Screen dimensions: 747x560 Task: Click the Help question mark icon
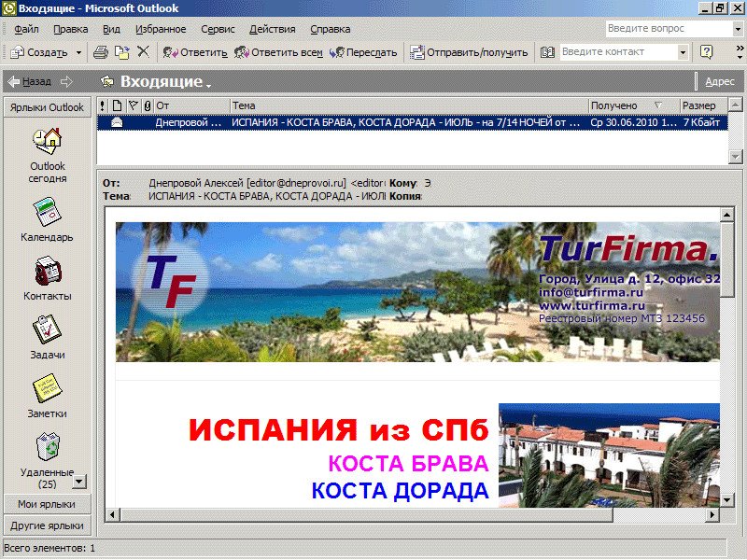coord(707,52)
